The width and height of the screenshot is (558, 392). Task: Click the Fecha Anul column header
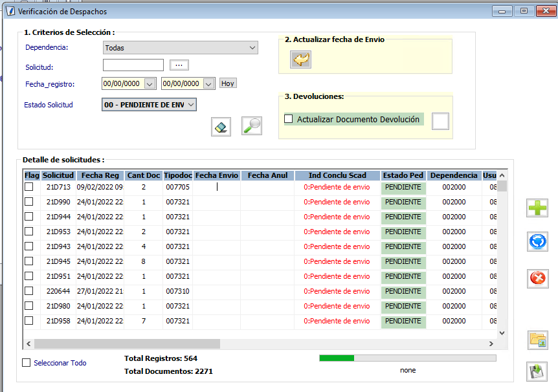coord(267,175)
